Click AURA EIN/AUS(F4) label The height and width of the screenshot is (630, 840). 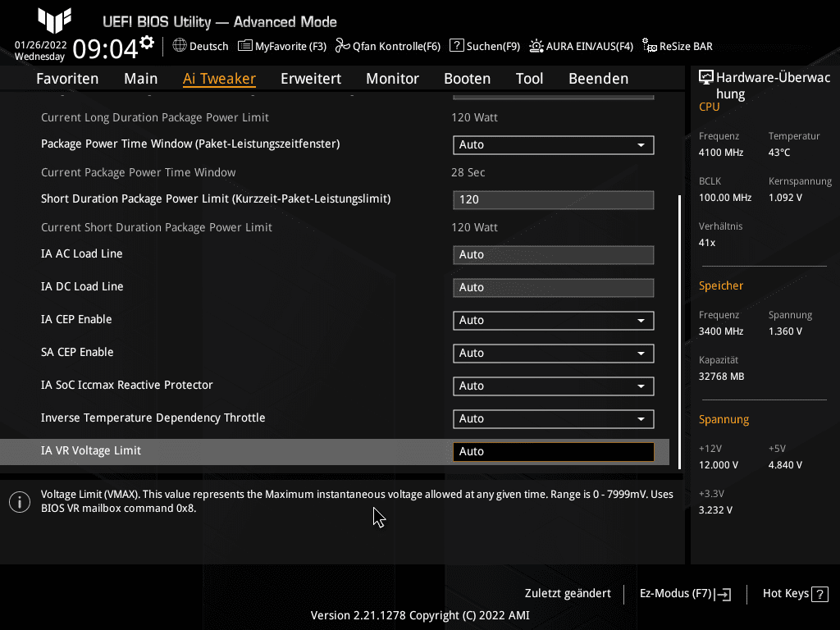tap(590, 46)
